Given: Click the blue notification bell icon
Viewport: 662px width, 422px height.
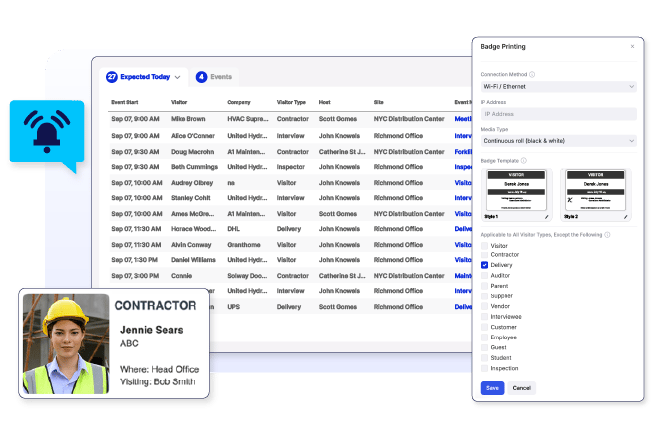Looking at the screenshot, I should (x=47, y=131).
